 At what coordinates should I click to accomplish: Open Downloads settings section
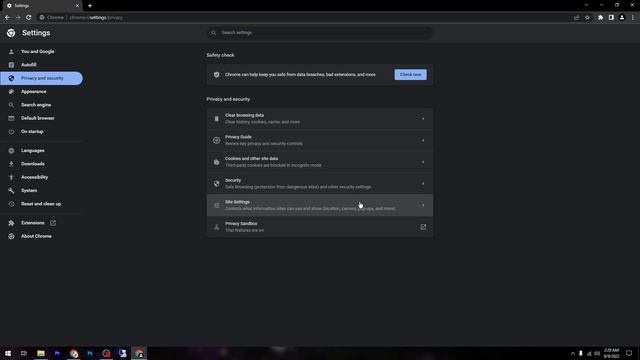(33, 164)
